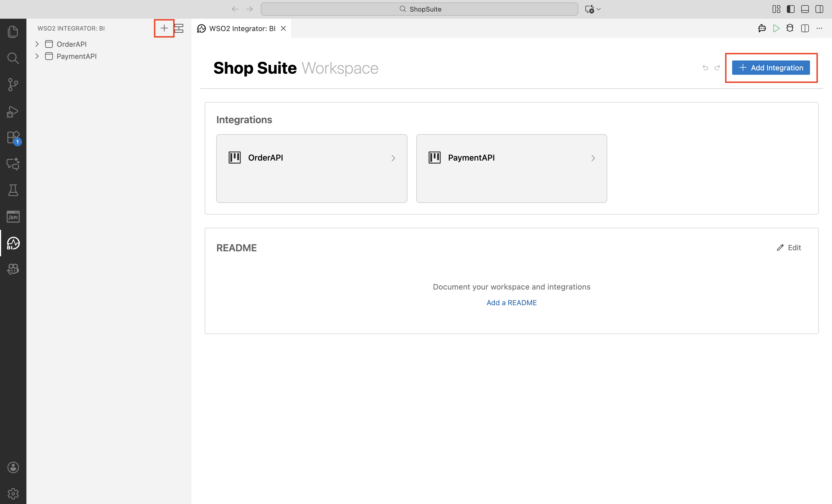Viewport: 832px width, 504px height.
Task: Open more actions with the ellipsis menu
Action: (x=820, y=28)
